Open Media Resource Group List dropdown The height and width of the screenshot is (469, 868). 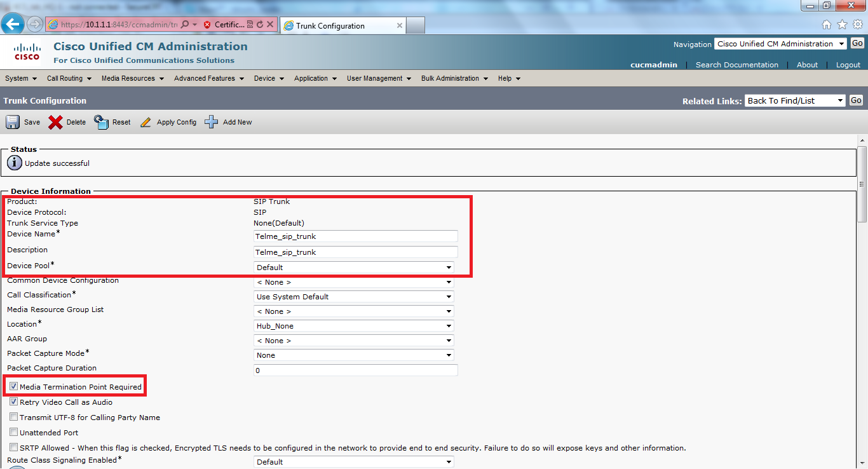tap(354, 311)
